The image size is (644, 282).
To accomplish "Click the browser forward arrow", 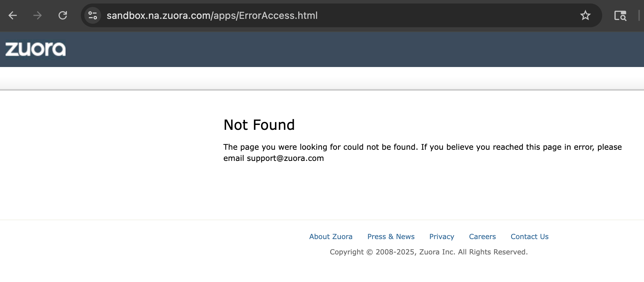I will click(x=38, y=15).
